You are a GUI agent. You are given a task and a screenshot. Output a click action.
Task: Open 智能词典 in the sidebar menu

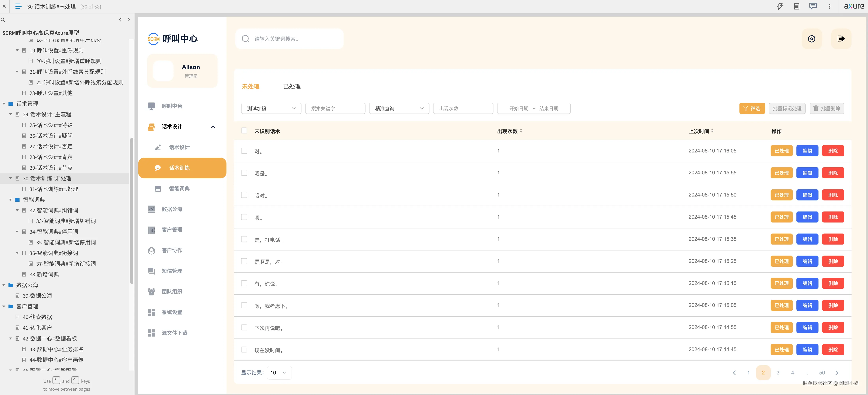coord(179,189)
